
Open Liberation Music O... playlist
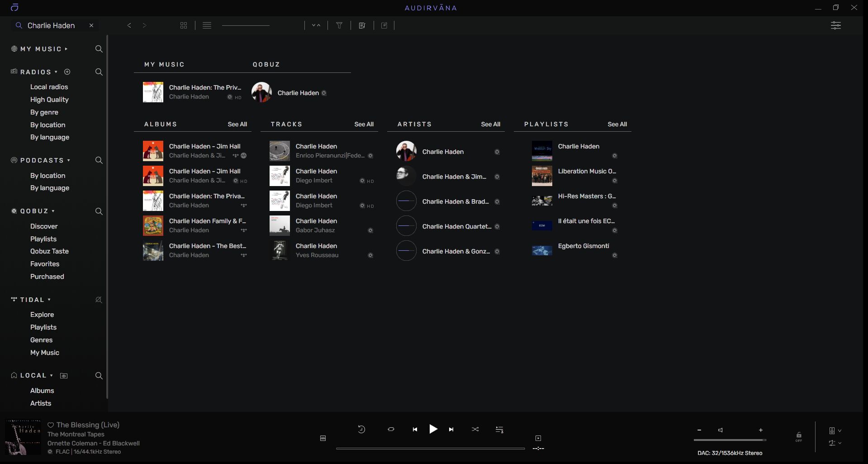tap(575, 176)
